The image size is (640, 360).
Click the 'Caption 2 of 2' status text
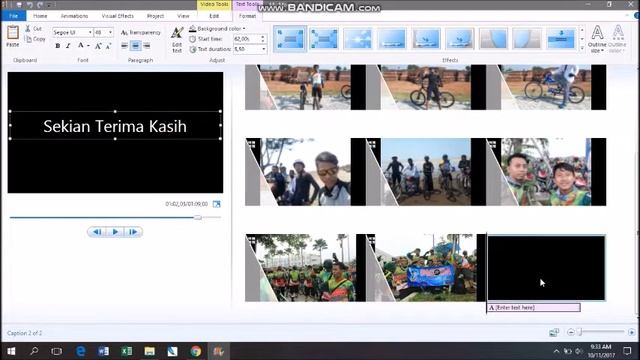coord(24,333)
